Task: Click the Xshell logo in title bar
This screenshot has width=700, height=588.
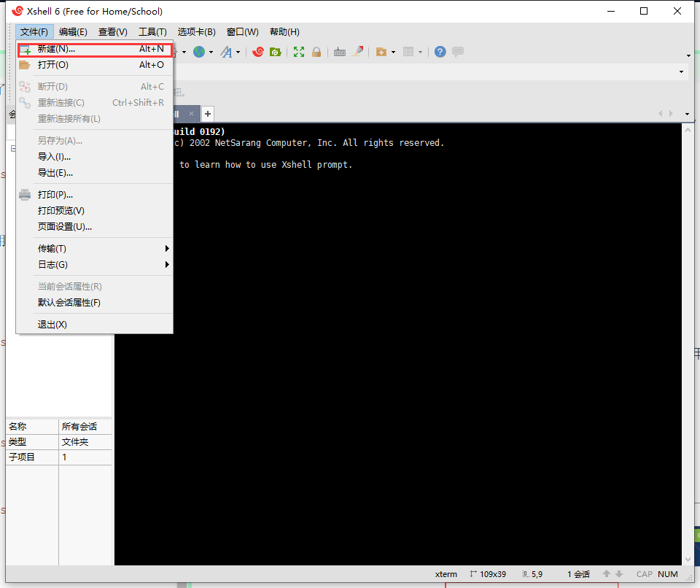Action: 17,11
